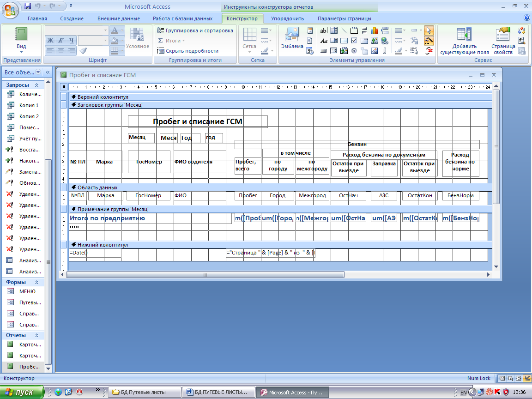Toggle the Select pointer tool

(x=429, y=30)
